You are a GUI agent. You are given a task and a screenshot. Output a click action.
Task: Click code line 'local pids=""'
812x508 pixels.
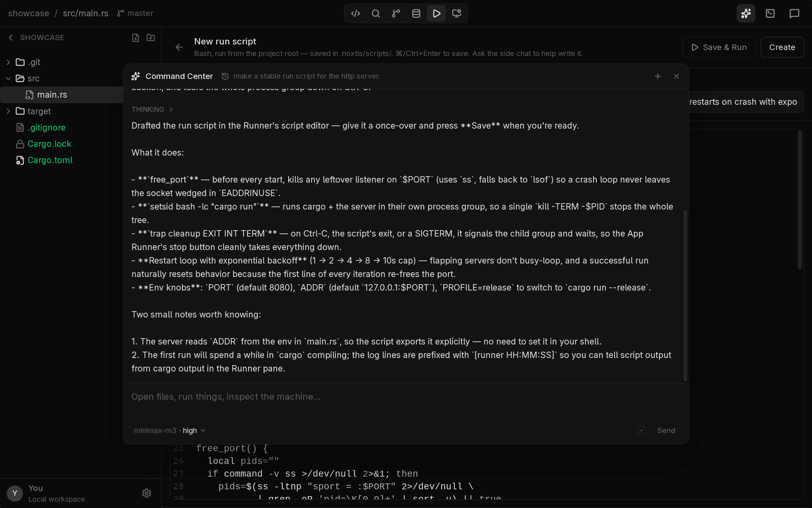click(243, 461)
